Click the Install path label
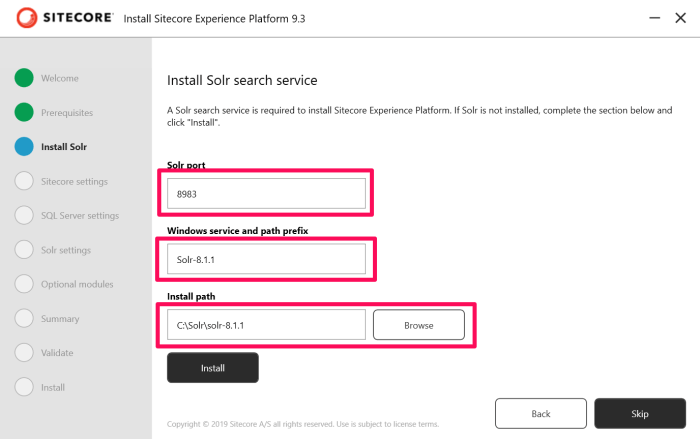 tap(191, 297)
